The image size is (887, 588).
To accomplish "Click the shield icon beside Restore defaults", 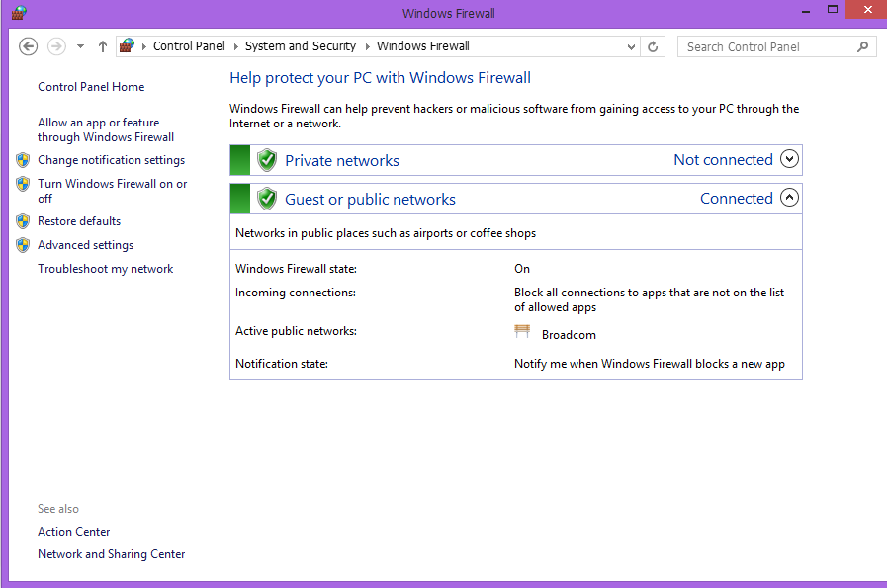I will [x=23, y=221].
